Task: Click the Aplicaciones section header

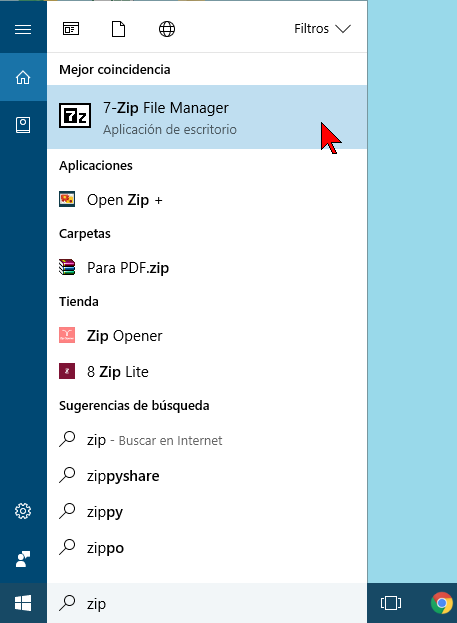Action: click(x=96, y=165)
